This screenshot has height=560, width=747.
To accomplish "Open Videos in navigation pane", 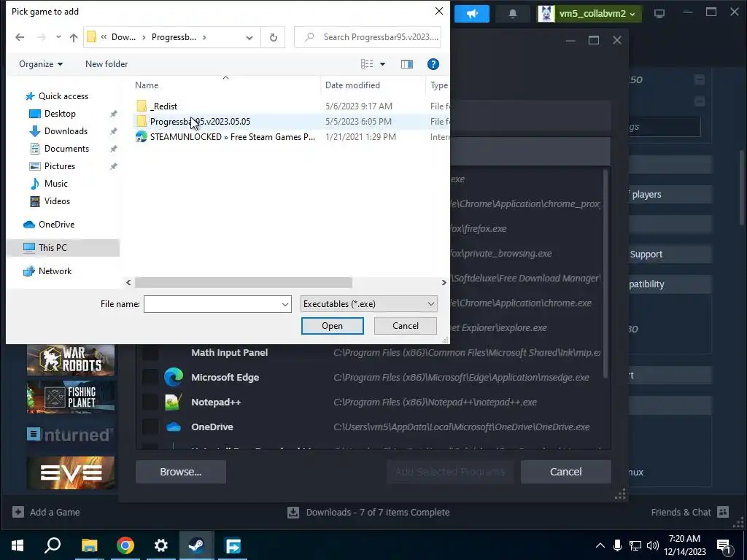I will 57,201.
